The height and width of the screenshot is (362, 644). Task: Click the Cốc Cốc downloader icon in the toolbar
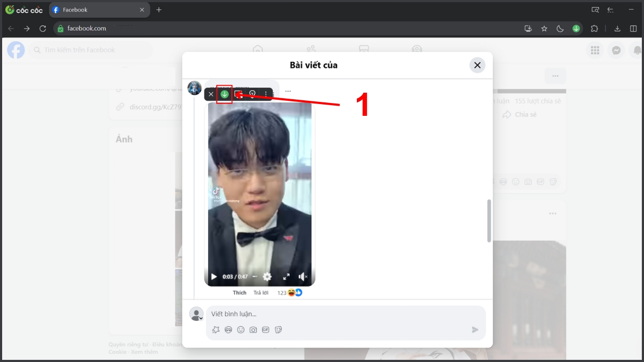pyautogui.click(x=576, y=28)
